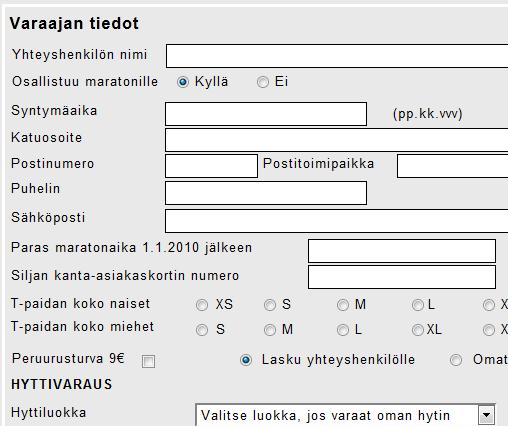The image size is (508, 426).
Task: Click the Katuosoite input field
Action: (337, 140)
